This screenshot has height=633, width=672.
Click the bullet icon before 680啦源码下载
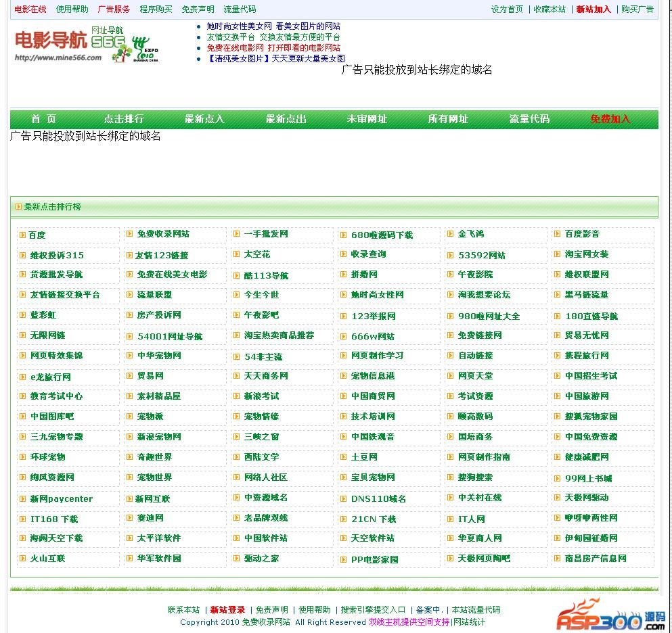pyautogui.click(x=343, y=235)
